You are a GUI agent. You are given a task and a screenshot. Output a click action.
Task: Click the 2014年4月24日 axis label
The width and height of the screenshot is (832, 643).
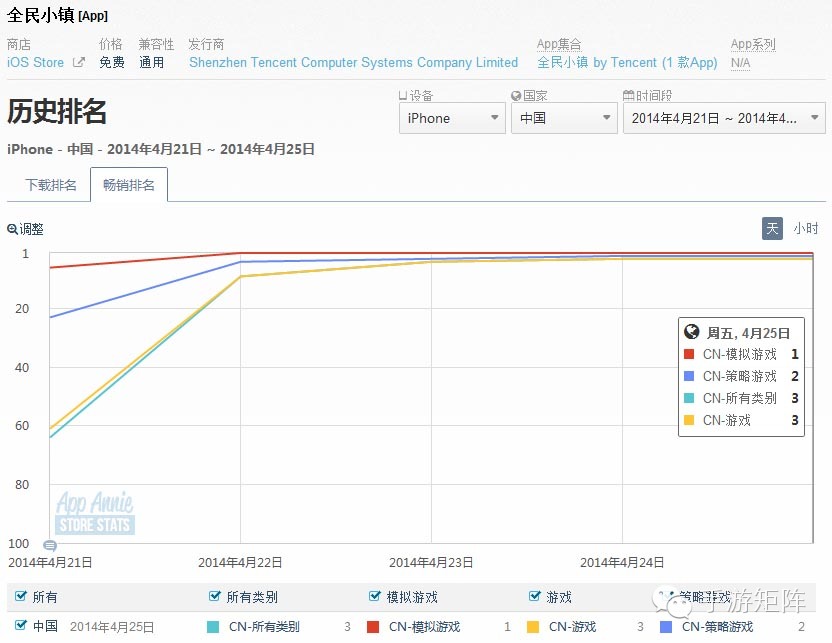622,562
